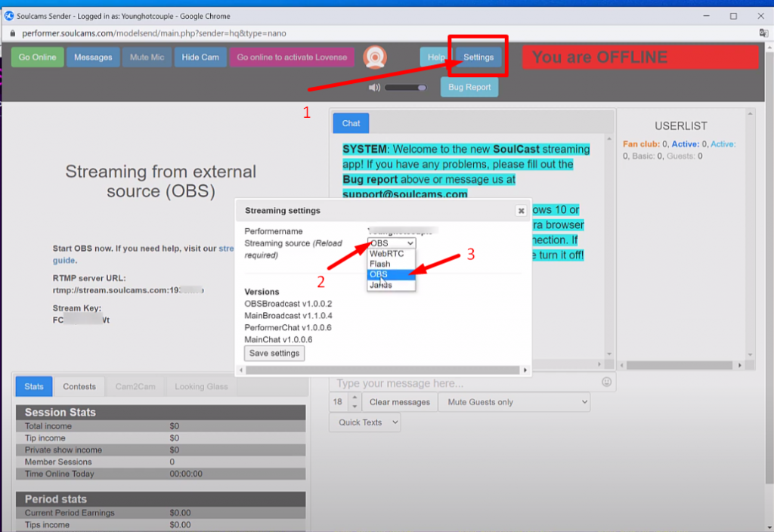This screenshot has width=774, height=532.
Task: Click the chat font size field showing 18
Action: coord(339,402)
